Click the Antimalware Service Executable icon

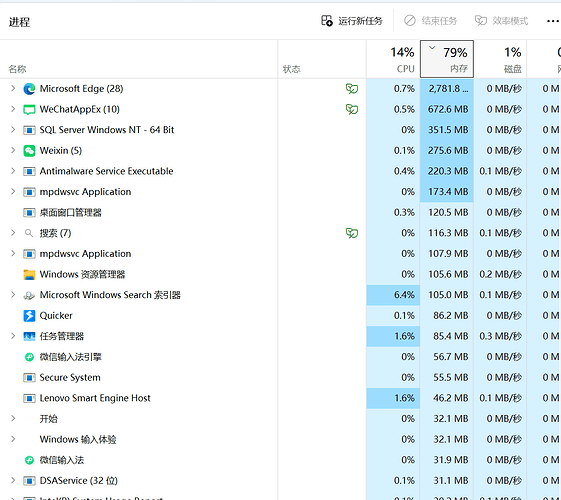point(29,171)
